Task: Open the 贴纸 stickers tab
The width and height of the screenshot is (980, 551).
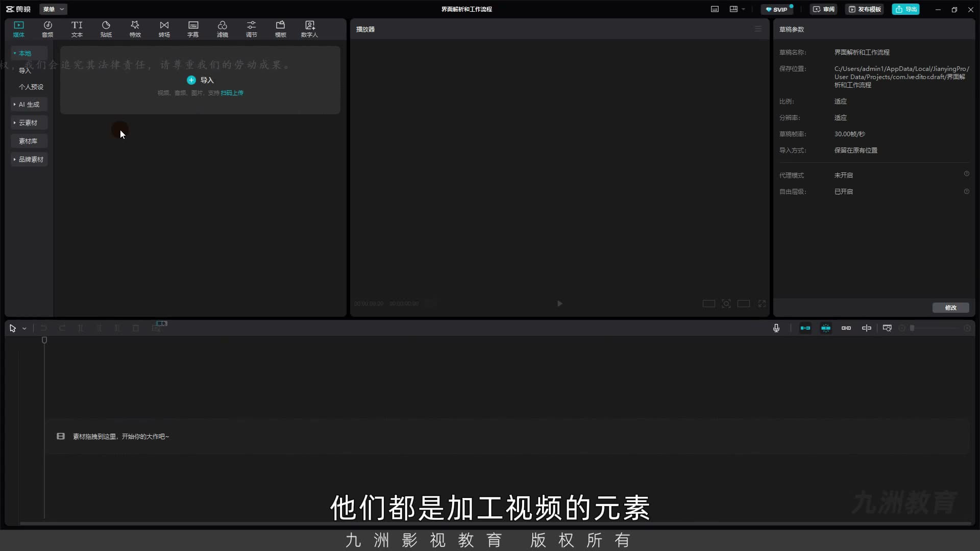Action: [x=106, y=29]
